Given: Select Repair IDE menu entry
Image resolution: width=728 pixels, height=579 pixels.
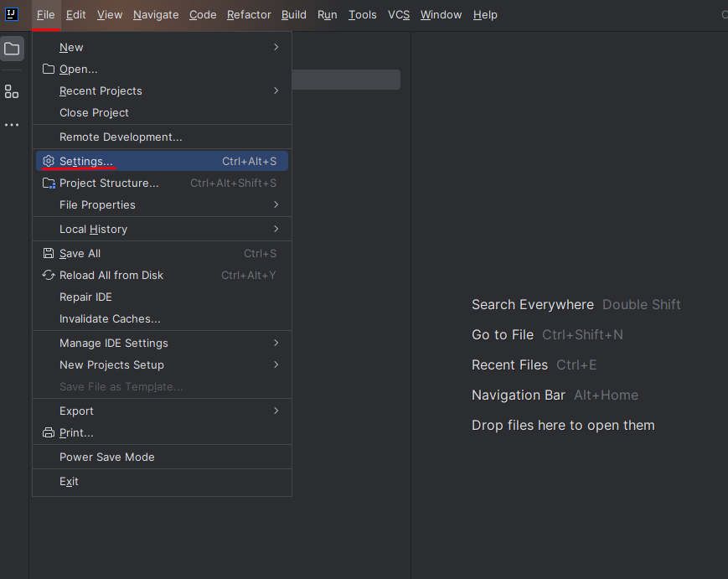Looking at the screenshot, I should pos(162,297).
